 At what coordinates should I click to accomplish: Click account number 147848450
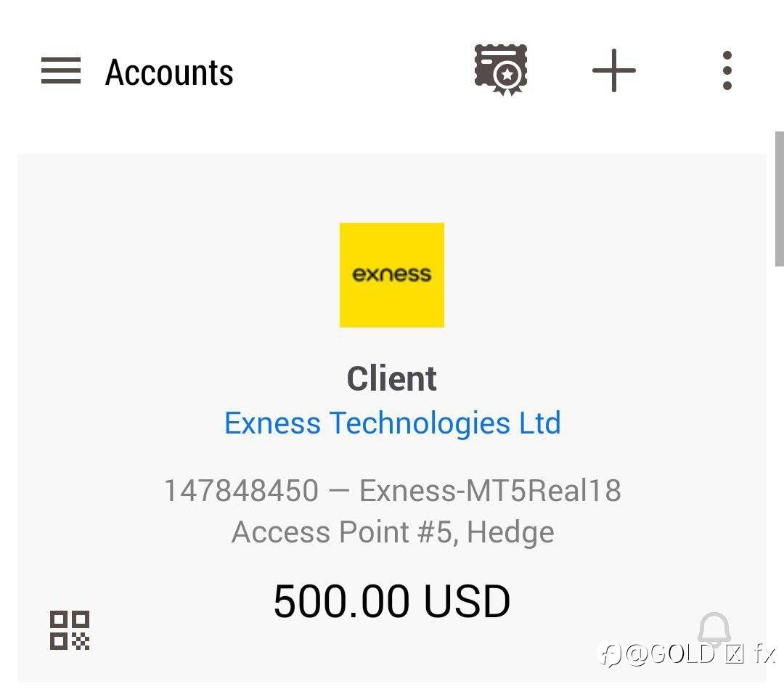tap(242, 490)
